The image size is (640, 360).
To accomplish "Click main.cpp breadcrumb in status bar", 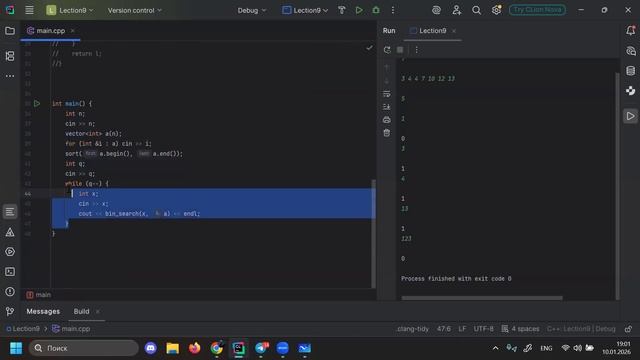I will 71,329.
